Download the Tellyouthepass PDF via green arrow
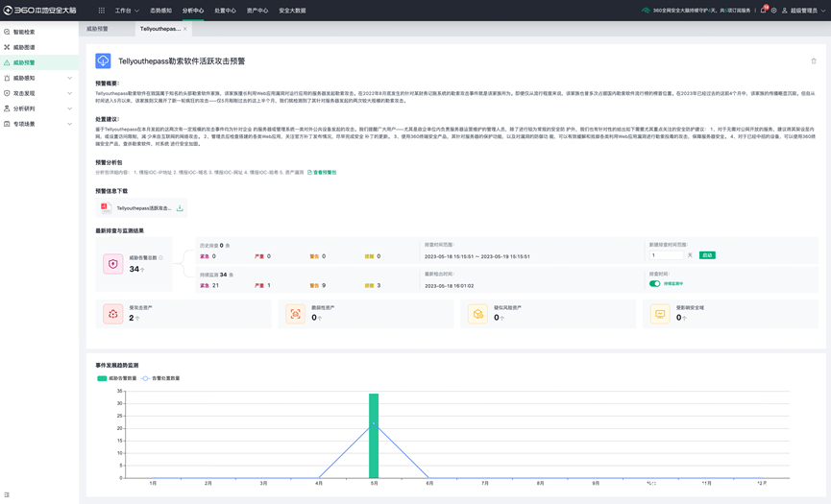 180,208
